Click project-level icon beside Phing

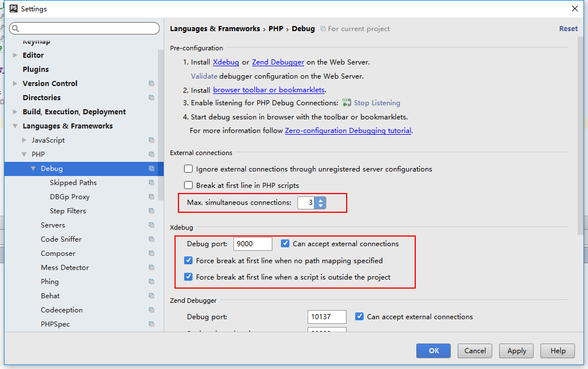click(x=151, y=282)
